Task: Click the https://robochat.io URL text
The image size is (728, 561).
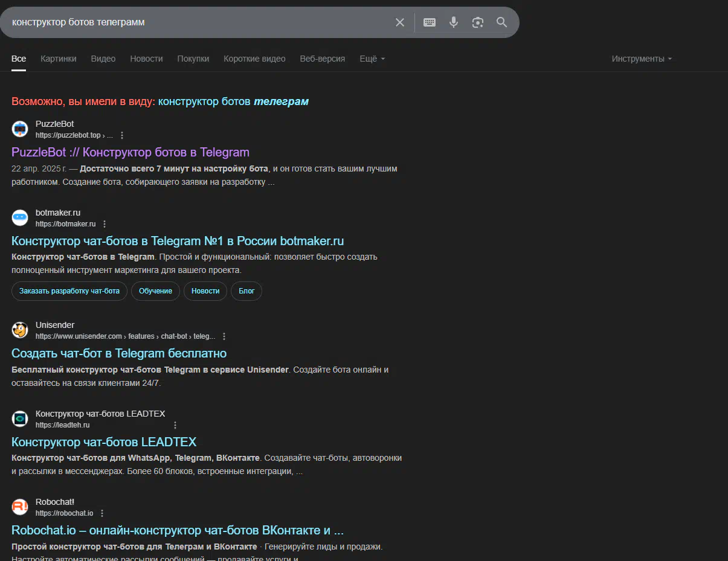Action: pyautogui.click(x=64, y=513)
